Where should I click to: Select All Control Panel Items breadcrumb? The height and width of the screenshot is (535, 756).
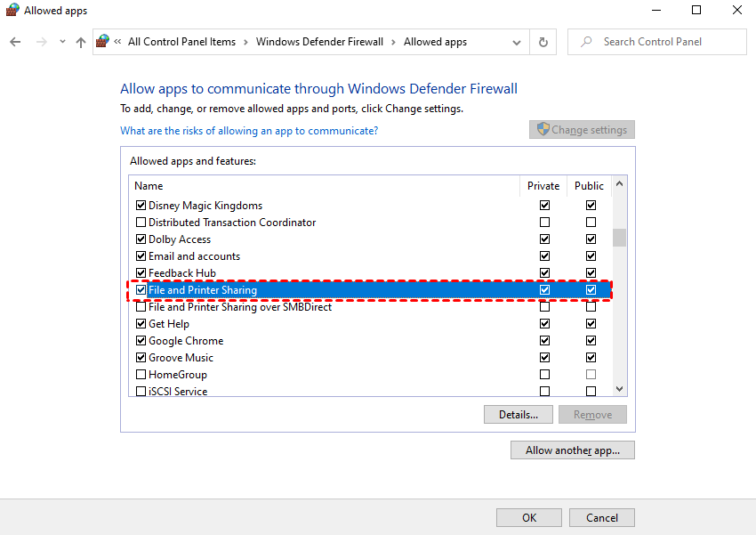click(181, 42)
